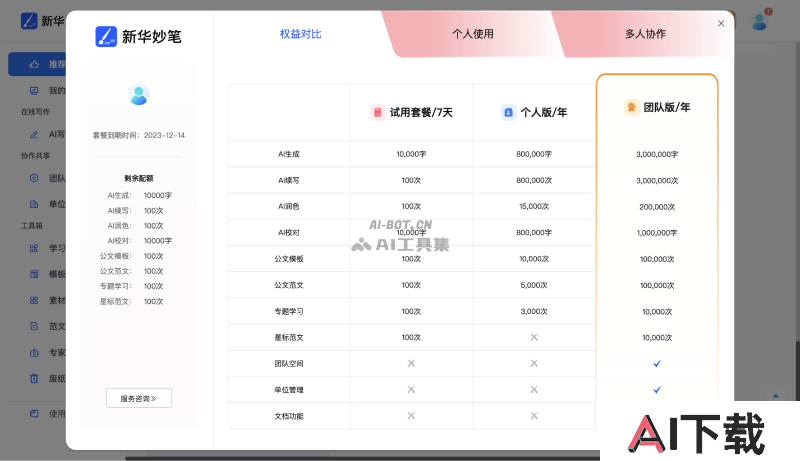Viewport: 800px width, 461px height.
Task: Click the 专题学习 row label in table
Action: [289, 311]
